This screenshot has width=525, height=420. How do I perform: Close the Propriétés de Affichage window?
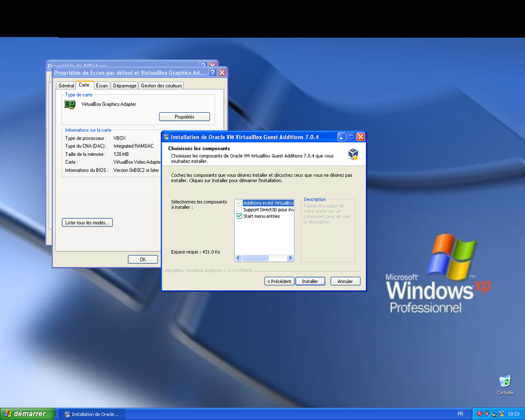click(x=213, y=64)
